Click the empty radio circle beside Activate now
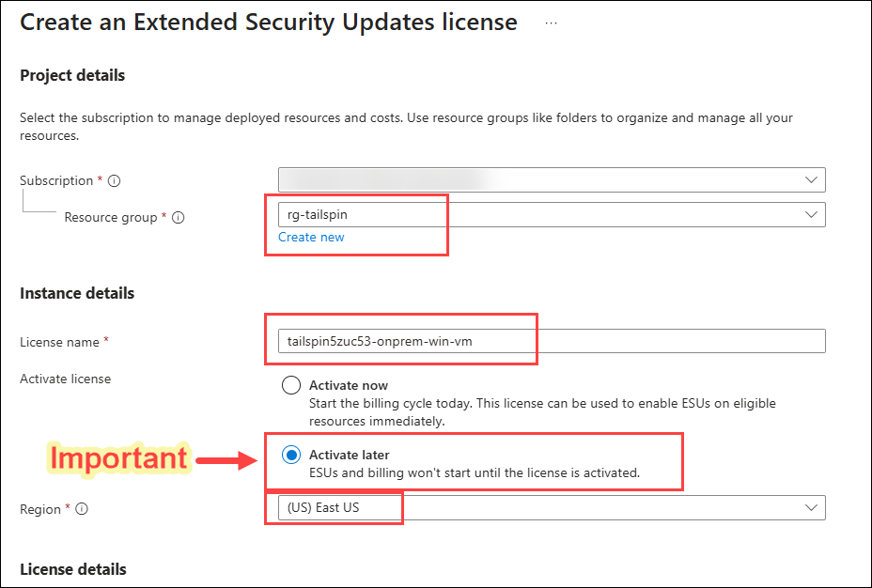872x588 pixels. tap(291, 385)
